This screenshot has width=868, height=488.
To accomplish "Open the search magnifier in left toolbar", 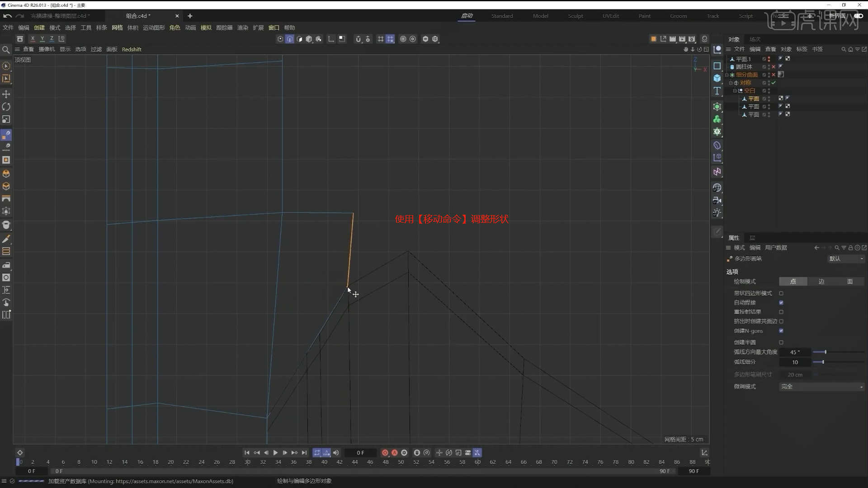I will (x=6, y=50).
